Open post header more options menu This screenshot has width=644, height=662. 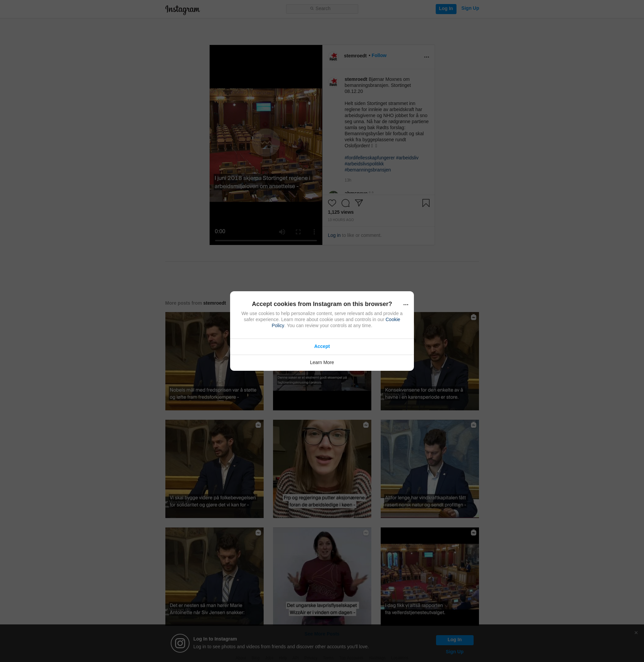click(427, 57)
